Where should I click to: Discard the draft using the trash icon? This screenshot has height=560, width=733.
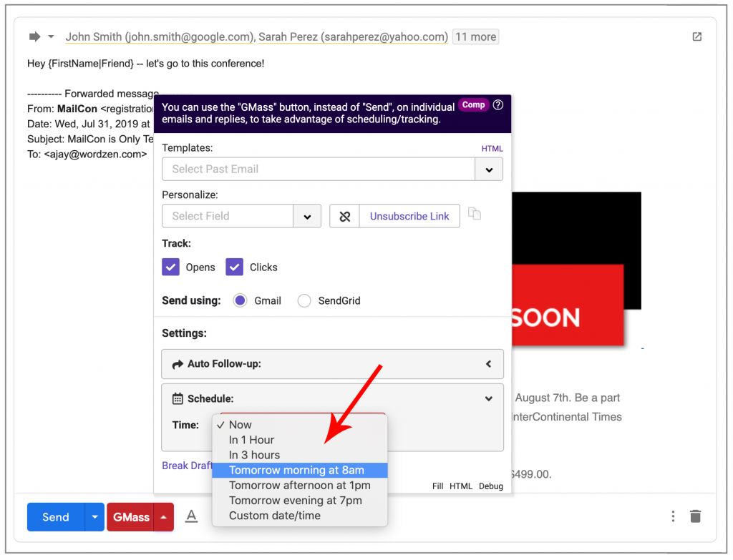[695, 516]
